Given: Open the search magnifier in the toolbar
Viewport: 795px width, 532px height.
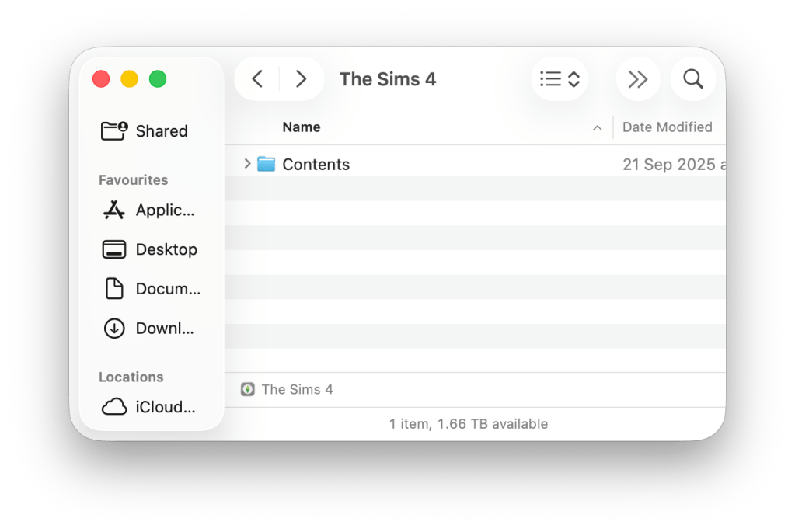Looking at the screenshot, I should coord(692,79).
